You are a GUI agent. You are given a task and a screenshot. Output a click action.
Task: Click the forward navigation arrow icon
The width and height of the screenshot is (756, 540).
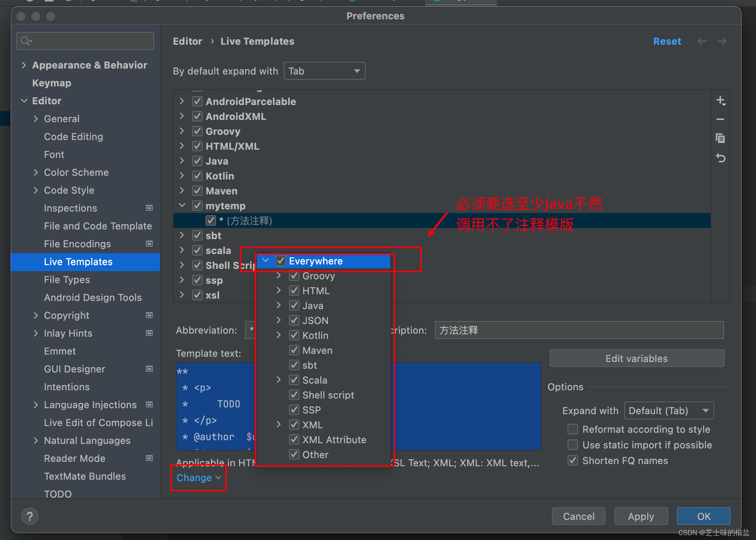722,41
